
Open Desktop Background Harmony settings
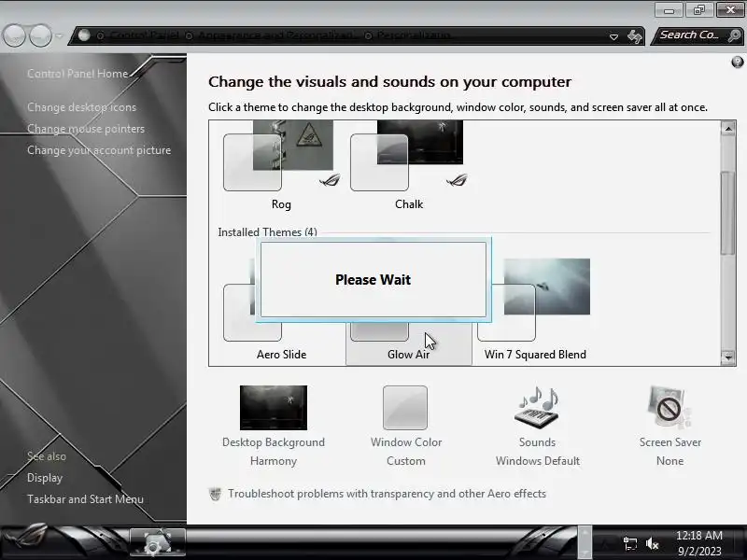[274, 427]
